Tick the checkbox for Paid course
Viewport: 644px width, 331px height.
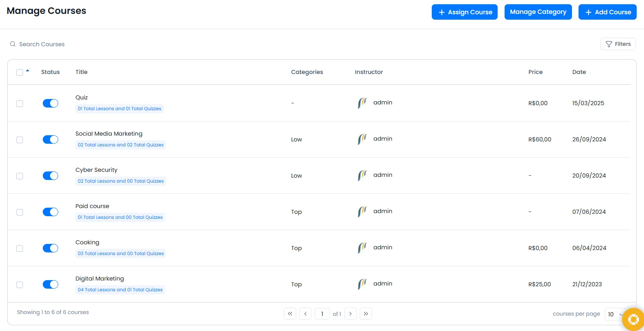pyautogui.click(x=20, y=212)
